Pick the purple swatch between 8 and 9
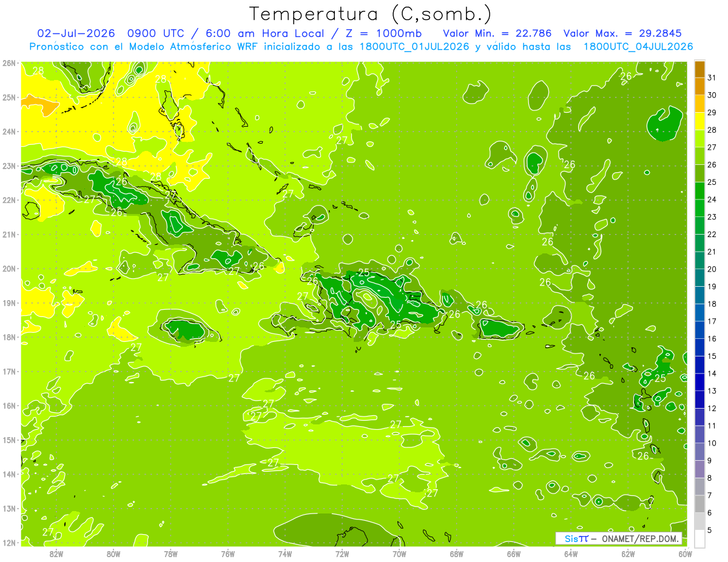The height and width of the screenshot is (562, 728). (699, 469)
